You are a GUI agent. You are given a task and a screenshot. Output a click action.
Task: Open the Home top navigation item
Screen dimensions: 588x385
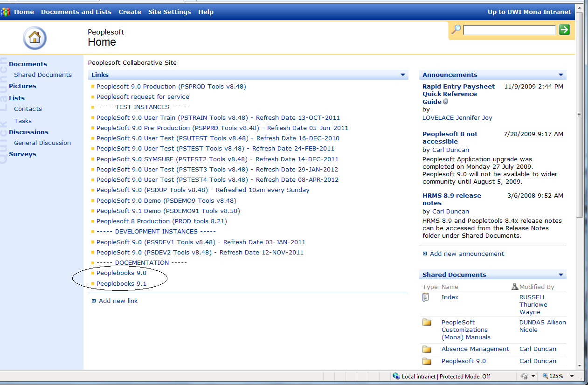point(24,12)
